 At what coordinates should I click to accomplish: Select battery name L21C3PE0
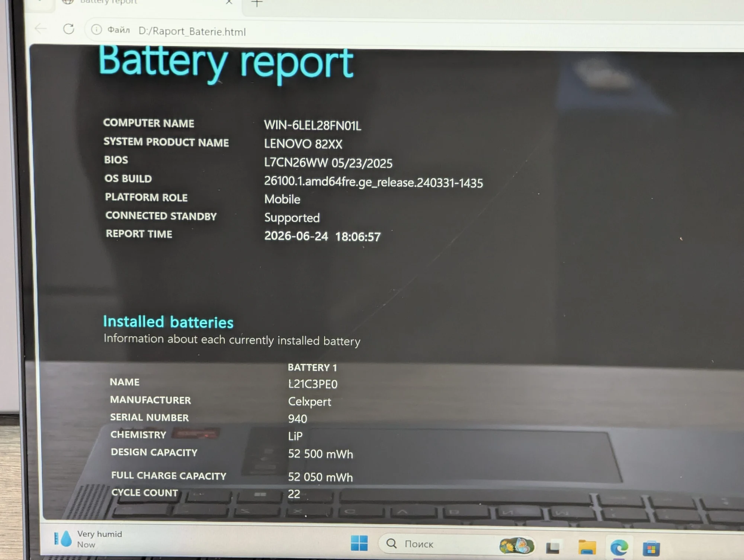312,384
